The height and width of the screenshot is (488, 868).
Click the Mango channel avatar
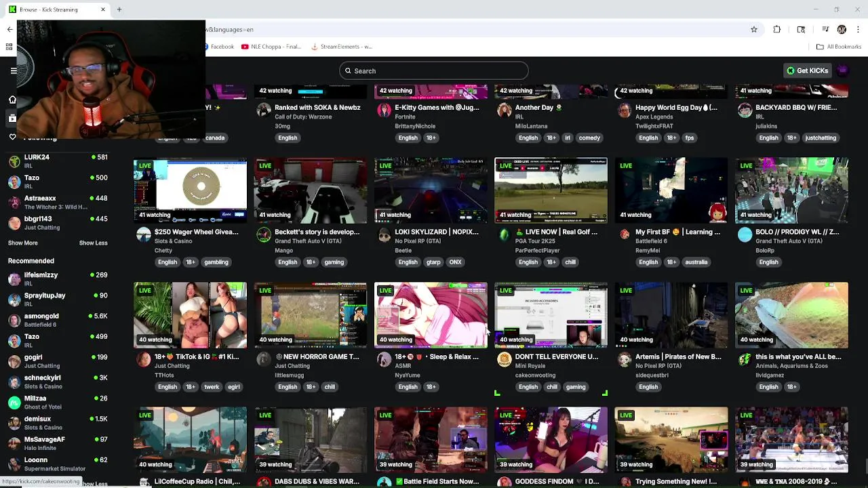(264, 235)
